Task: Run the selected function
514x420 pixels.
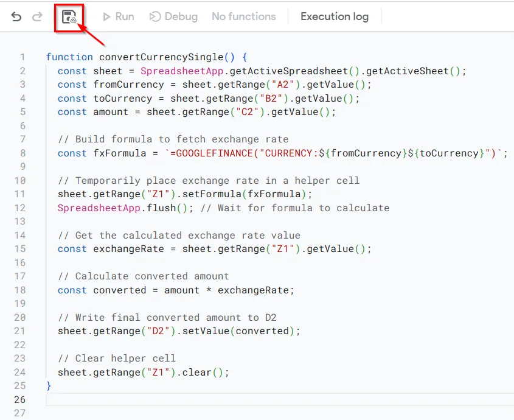Action: tap(119, 16)
